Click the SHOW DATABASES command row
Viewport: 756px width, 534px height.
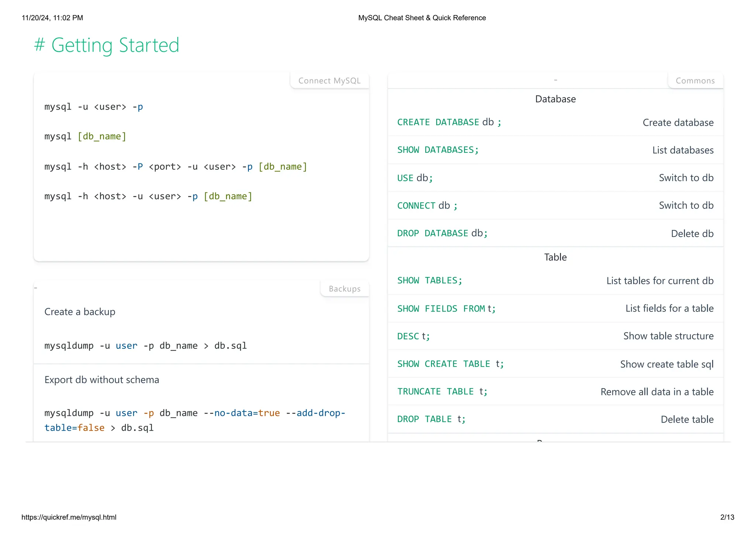[438, 150]
